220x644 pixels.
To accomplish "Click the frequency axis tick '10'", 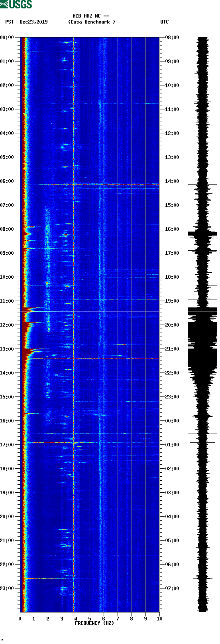I will [159, 619].
